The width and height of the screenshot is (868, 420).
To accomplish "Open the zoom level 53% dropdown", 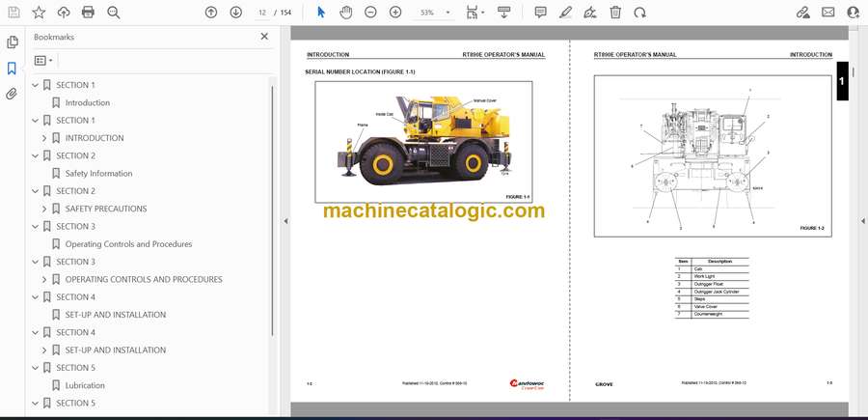I will pyautogui.click(x=434, y=13).
